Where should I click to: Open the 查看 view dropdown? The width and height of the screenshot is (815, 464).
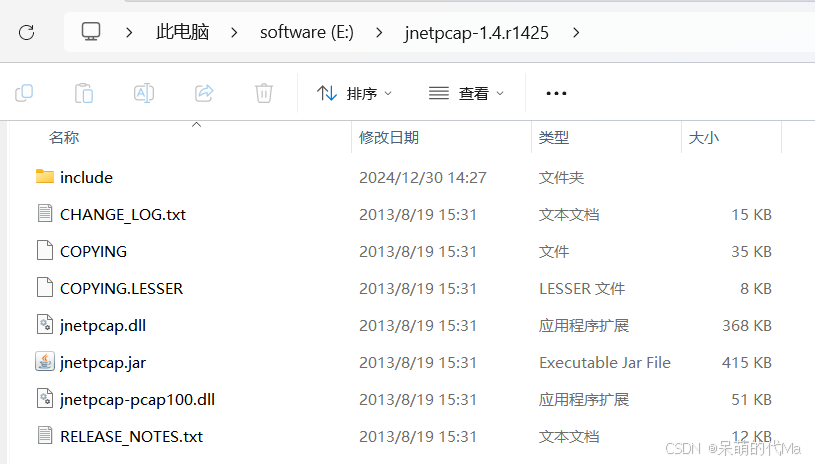tap(466, 94)
